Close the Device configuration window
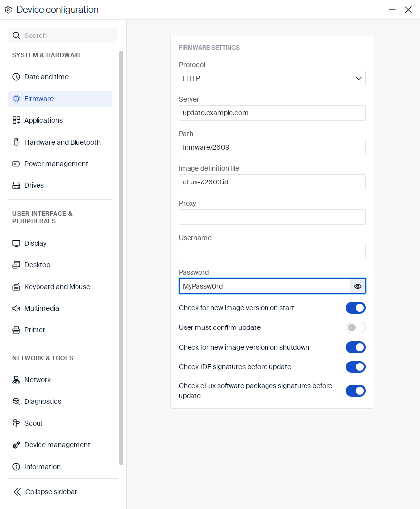This screenshot has width=420, height=509. tap(408, 10)
